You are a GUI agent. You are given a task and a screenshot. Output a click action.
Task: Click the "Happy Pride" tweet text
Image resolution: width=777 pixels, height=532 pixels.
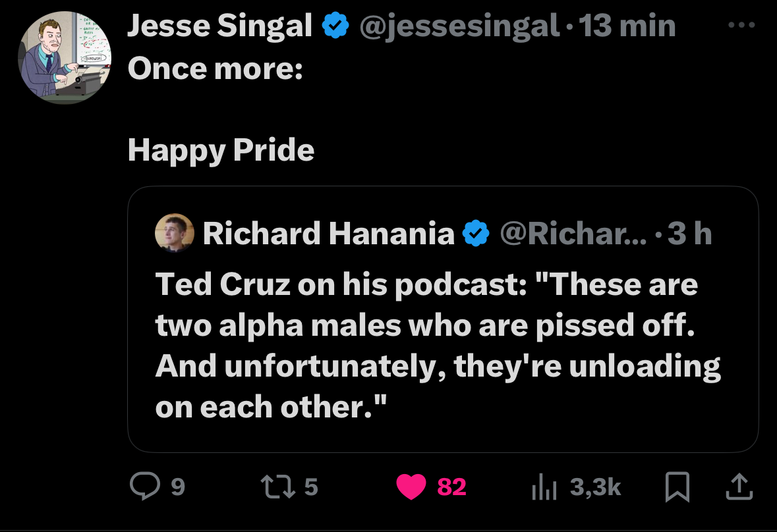(221, 150)
